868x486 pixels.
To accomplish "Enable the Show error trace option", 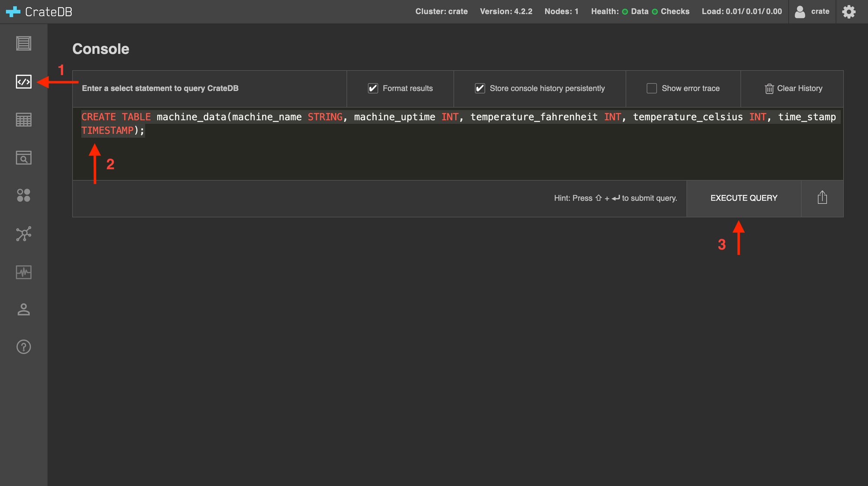I will (x=651, y=88).
